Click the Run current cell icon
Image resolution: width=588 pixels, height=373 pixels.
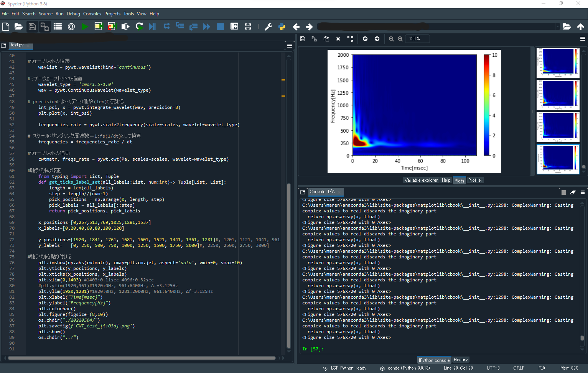click(x=98, y=26)
